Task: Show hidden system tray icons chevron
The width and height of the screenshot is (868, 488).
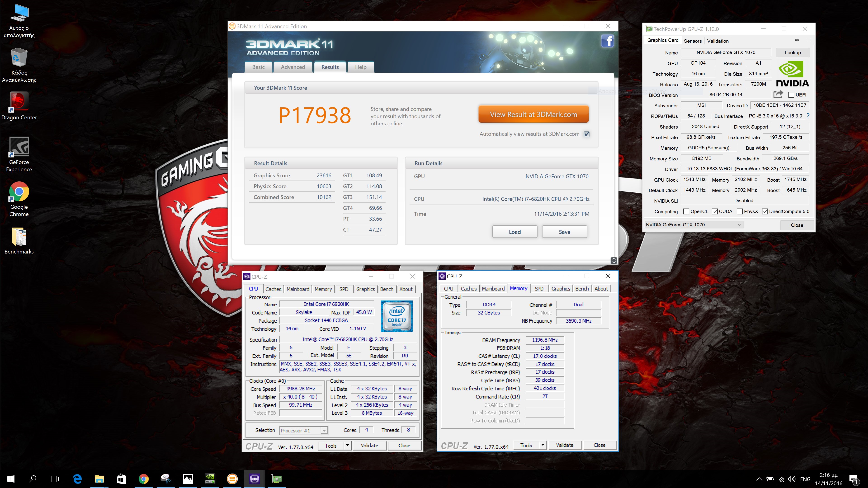Action: (x=759, y=479)
